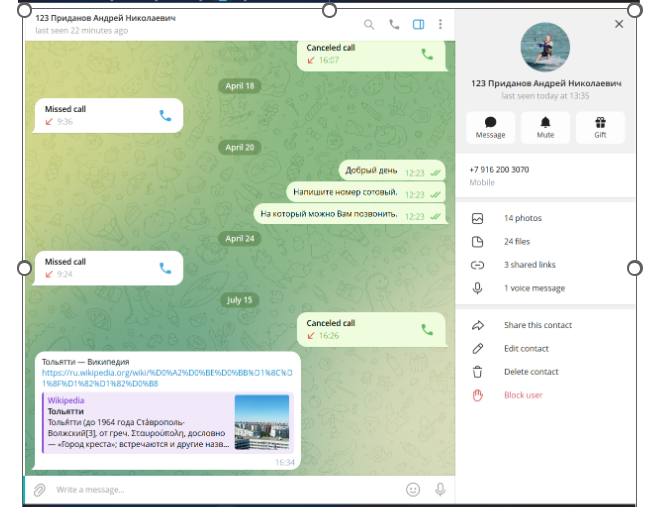Click the trash bin icon
The width and height of the screenshot is (655, 507).
click(x=477, y=372)
